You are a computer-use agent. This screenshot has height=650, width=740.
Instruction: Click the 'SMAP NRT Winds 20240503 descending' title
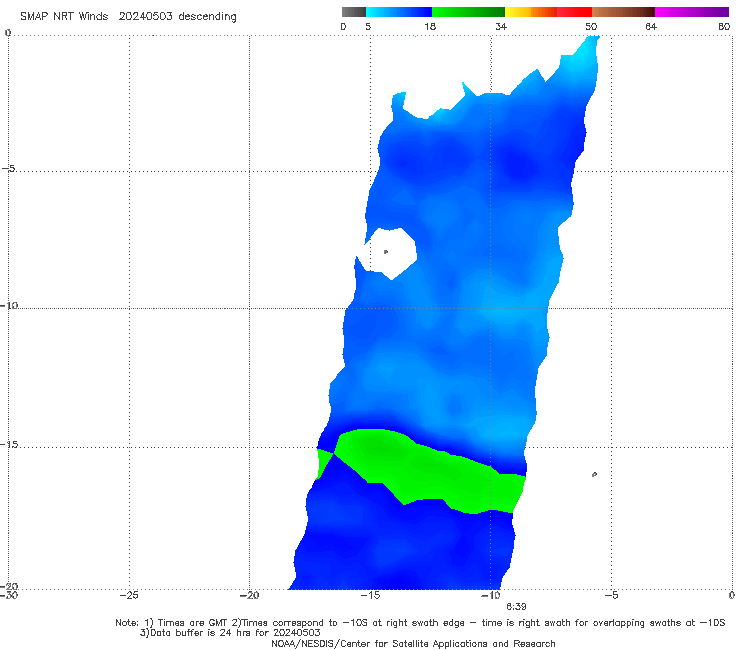(x=128, y=16)
